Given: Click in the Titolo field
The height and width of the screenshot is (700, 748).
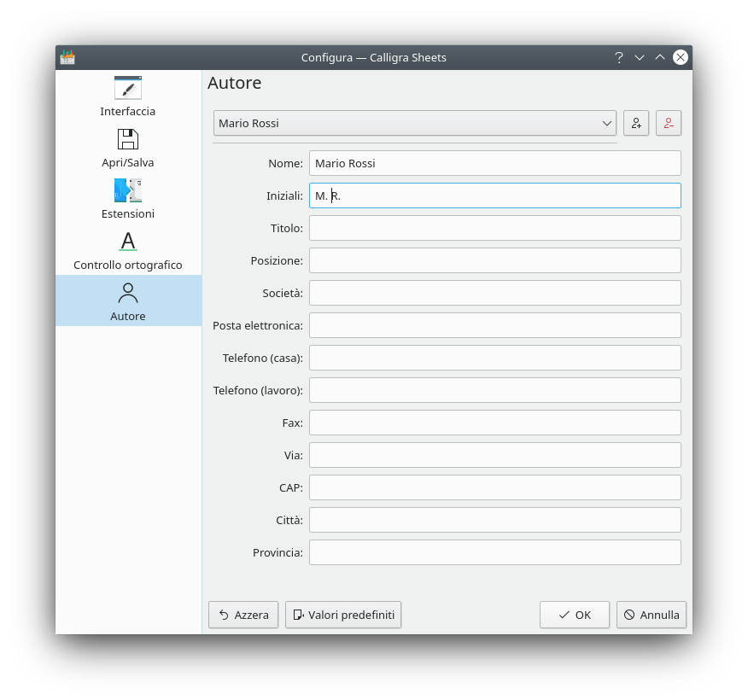Looking at the screenshot, I should [494, 228].
